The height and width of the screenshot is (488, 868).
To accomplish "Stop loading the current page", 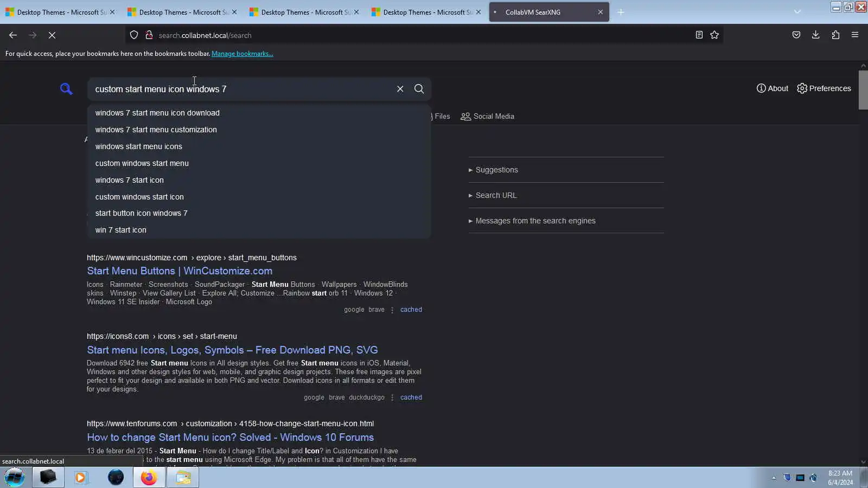I will pos(52,35).
